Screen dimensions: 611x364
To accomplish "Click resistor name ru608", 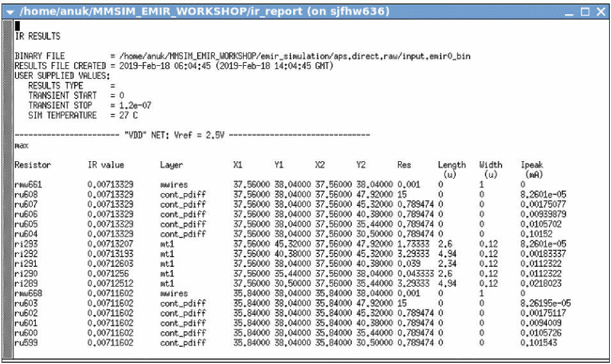I will pyautogui.click(x=26, y=194).
